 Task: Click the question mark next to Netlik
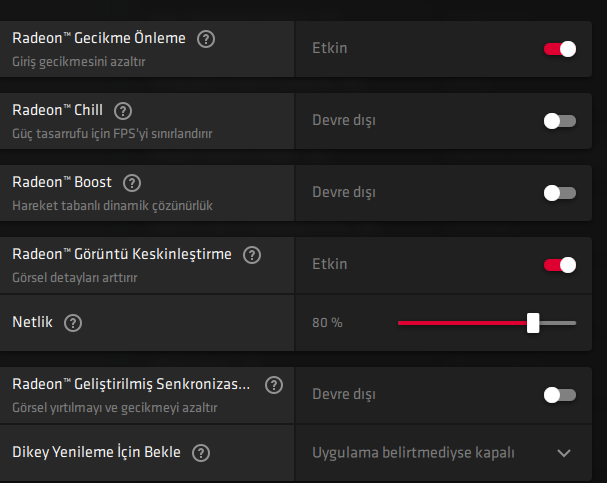[72, 323]
